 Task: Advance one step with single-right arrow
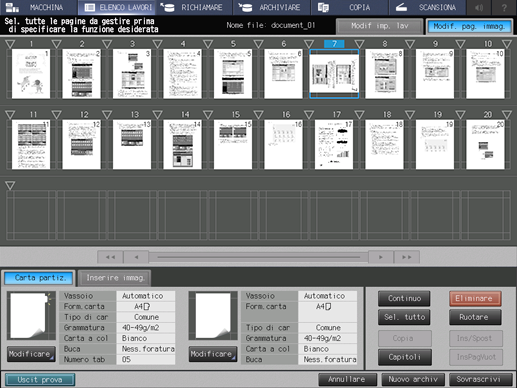[x=381, y=257]
